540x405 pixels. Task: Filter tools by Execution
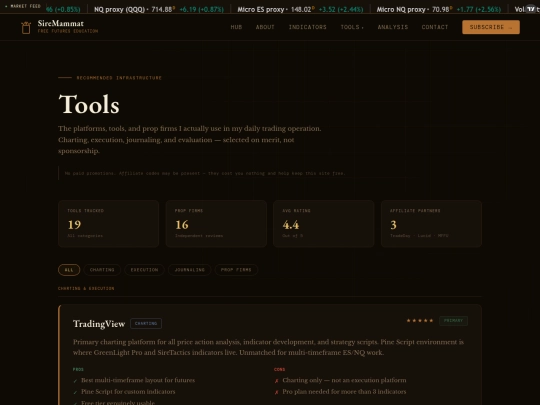click(x=144, y=270)
